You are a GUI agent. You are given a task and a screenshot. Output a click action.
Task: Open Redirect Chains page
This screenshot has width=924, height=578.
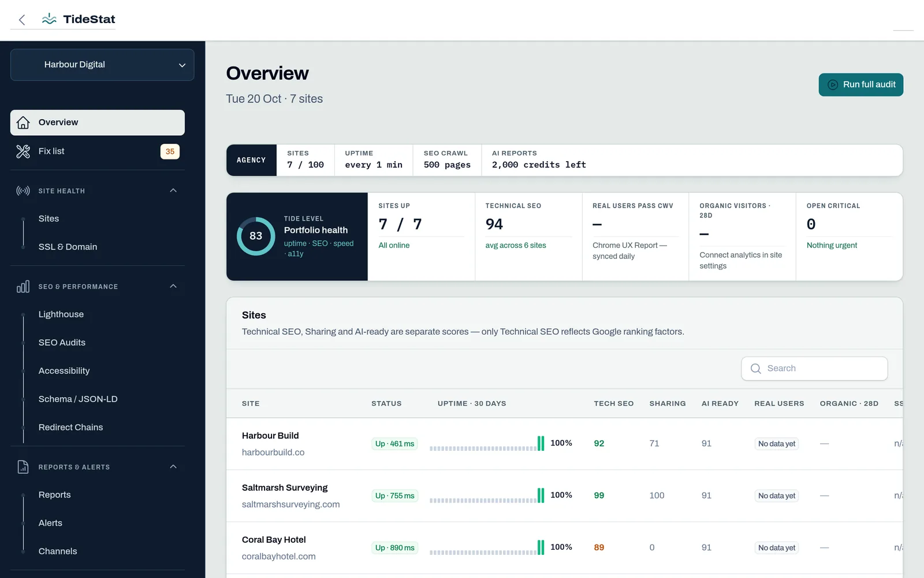tap(70, 428)
